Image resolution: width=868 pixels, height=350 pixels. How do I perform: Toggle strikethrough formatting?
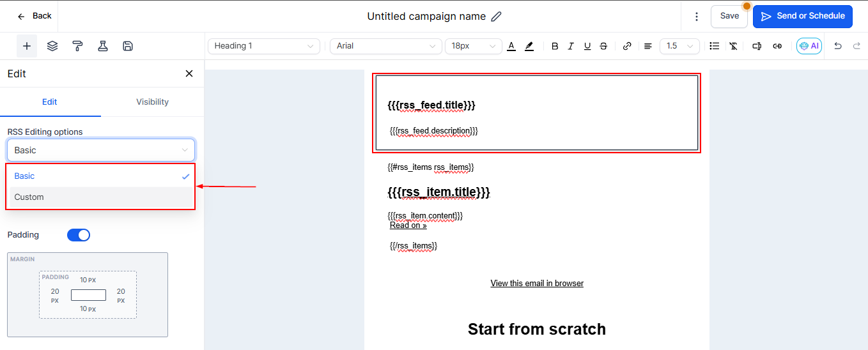pyautogui.click(x=603, y=46)
